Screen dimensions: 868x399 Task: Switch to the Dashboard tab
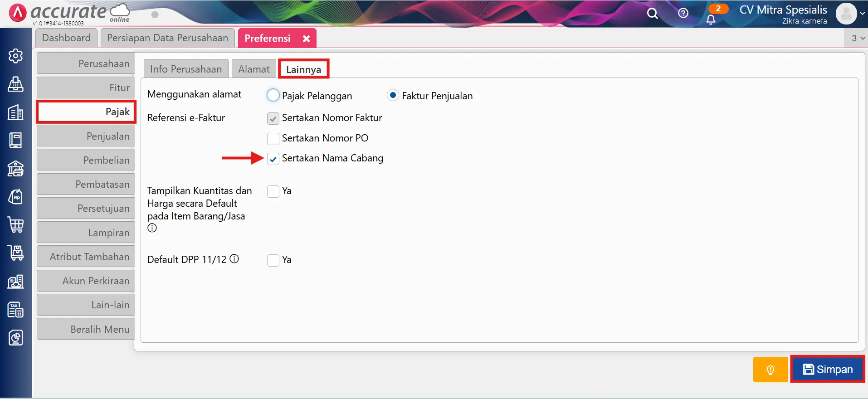(66, 38)
